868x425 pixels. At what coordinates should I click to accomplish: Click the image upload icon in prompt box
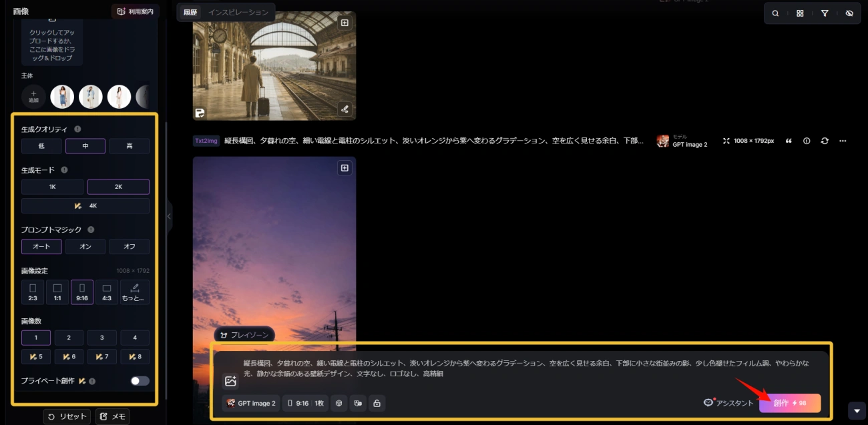point(230,381)
